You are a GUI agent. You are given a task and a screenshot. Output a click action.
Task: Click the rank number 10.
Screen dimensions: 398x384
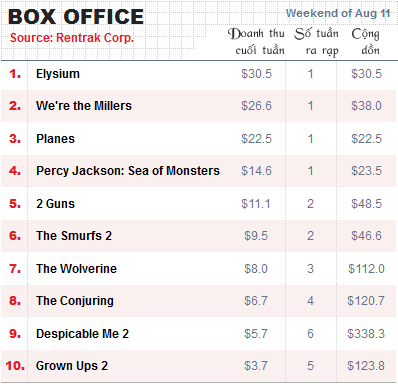[x=15, y=366]
